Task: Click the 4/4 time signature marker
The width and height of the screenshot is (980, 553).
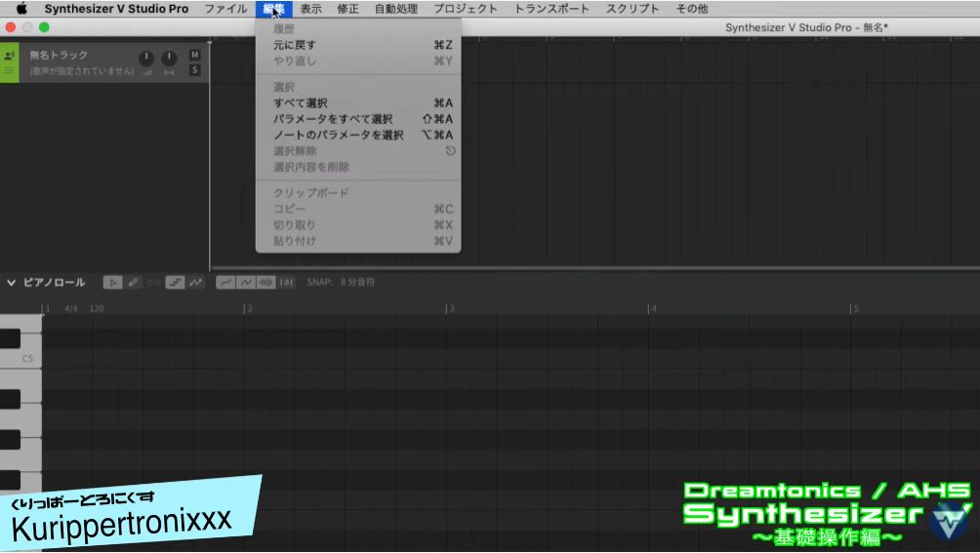Action: 70,309
